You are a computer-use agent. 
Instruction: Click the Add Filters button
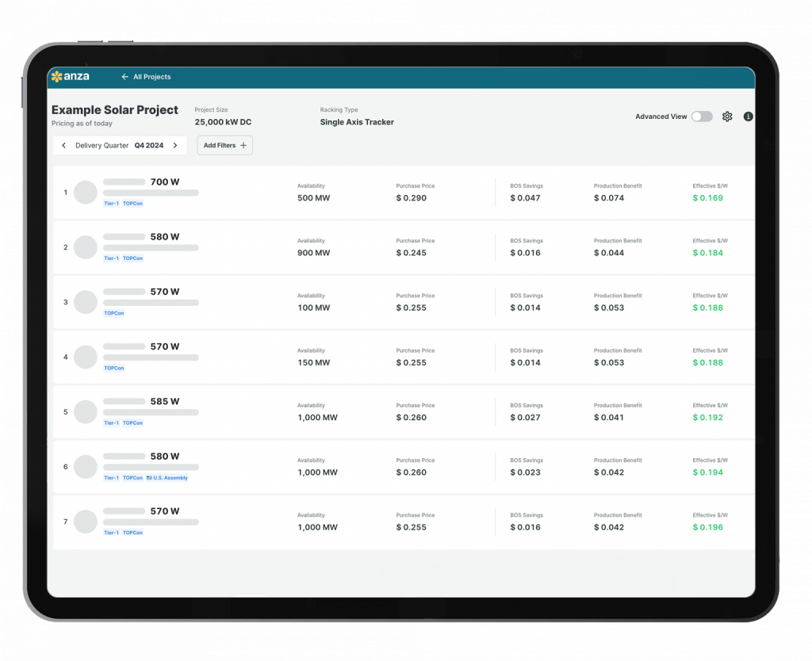(224, 146)
